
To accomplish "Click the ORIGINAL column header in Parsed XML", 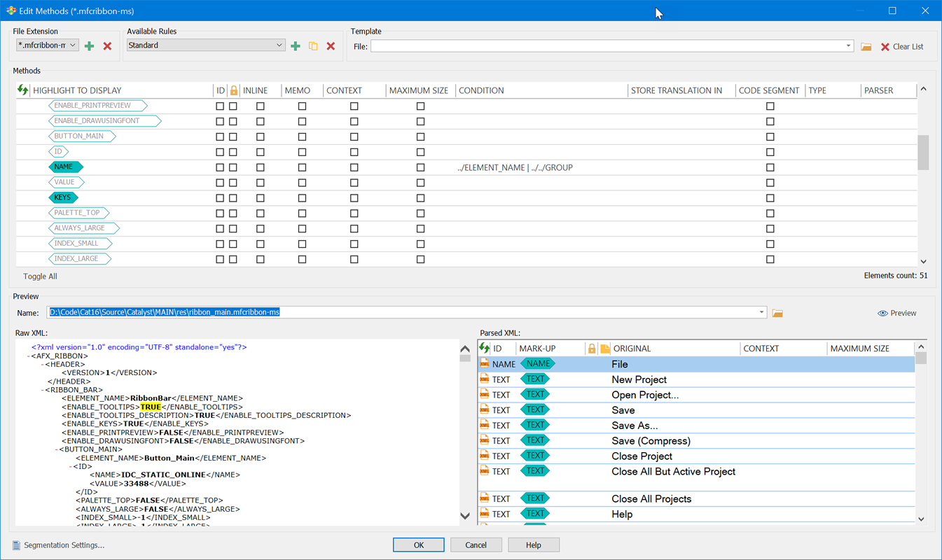I will click(632, 349).
